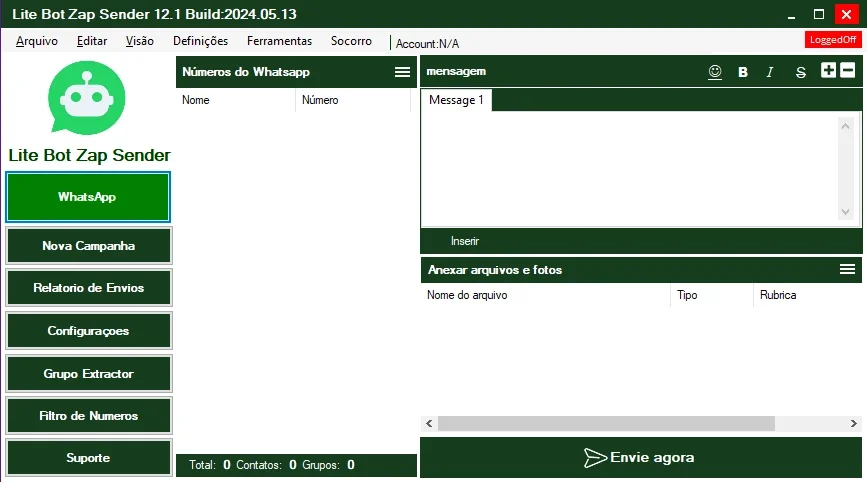Click the Lite Bot robot logo
Screen dimensions: 867x483
click(87, 98)
